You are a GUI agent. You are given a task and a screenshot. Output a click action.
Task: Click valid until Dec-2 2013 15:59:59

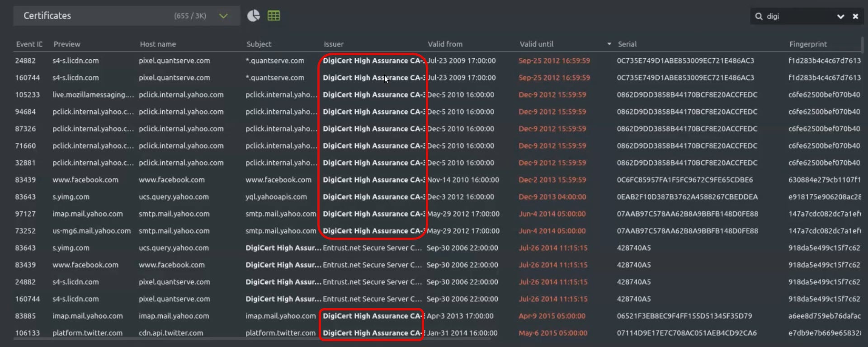point(552,180)
